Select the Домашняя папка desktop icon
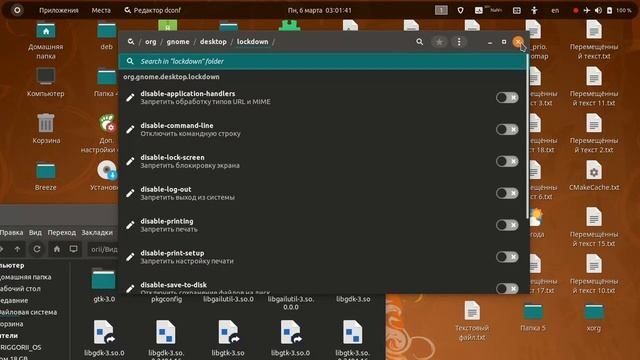The width and height of the screenshot is (640, 360). coord(46,41)
